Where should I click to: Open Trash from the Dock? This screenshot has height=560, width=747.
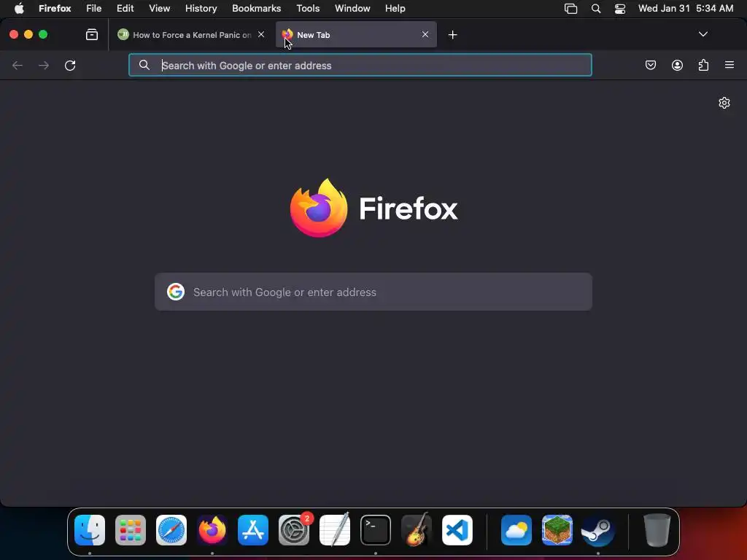click(x=657, y=530)
